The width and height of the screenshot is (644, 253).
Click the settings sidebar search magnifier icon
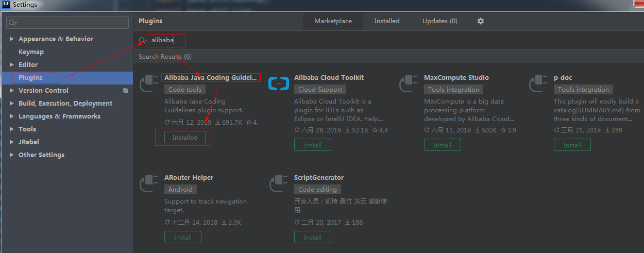tap(13, 23)
